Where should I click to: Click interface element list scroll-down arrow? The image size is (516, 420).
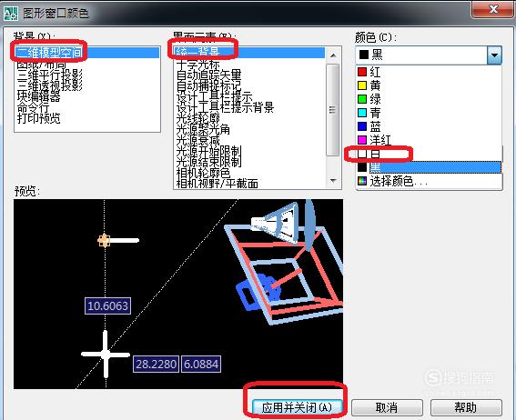pos(333,181)
